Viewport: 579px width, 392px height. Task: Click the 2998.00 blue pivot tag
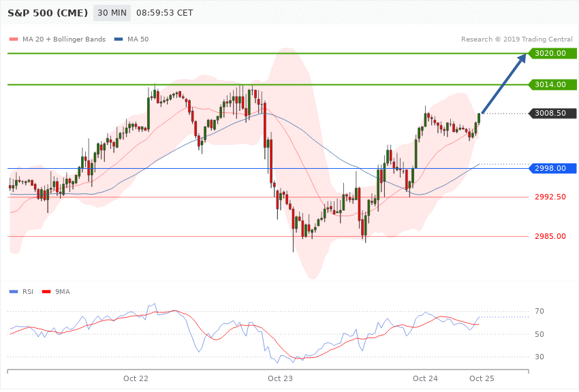pyautogui.click(x=552, y=168)
